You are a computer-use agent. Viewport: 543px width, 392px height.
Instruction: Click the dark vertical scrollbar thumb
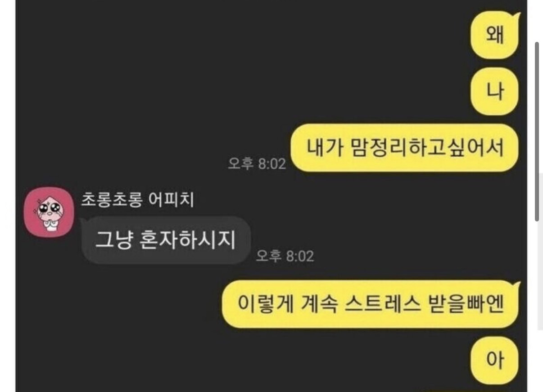click(x=537, y=131)
